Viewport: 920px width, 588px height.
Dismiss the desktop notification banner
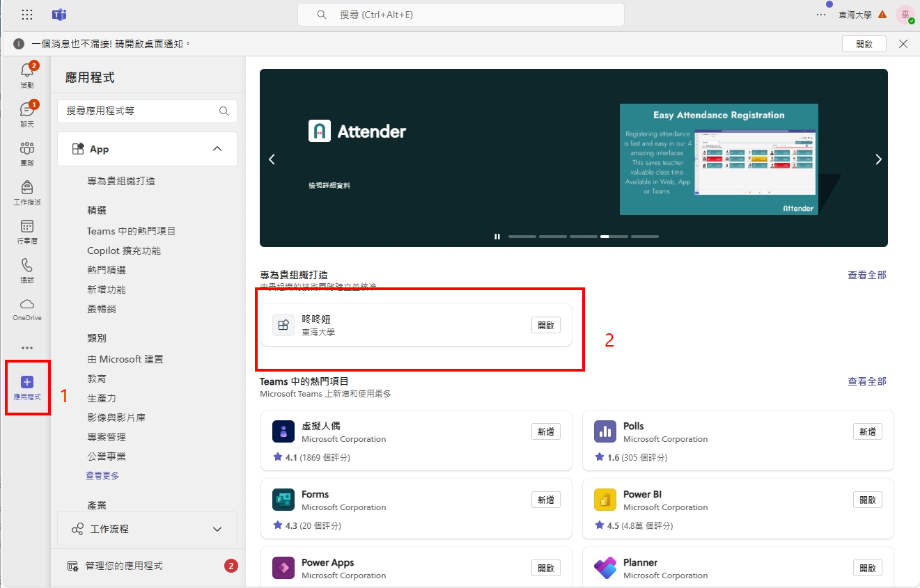(903, 44)
